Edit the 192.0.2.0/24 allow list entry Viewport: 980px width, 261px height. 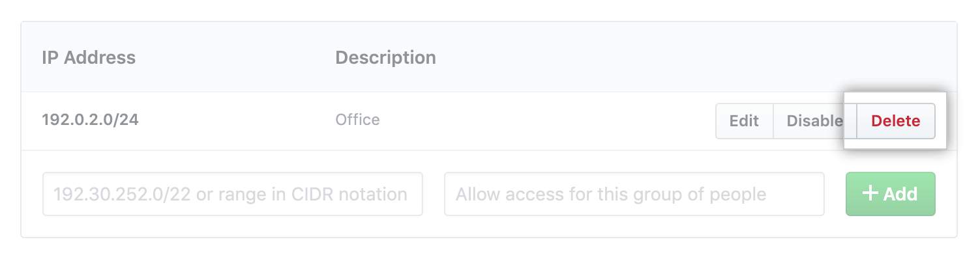coord(744,121)
